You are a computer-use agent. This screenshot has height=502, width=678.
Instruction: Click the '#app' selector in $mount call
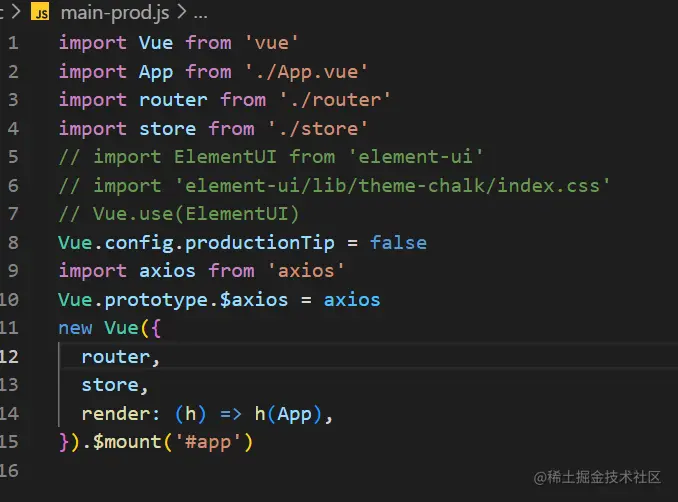pyautogui.click(x=209, y=442)
